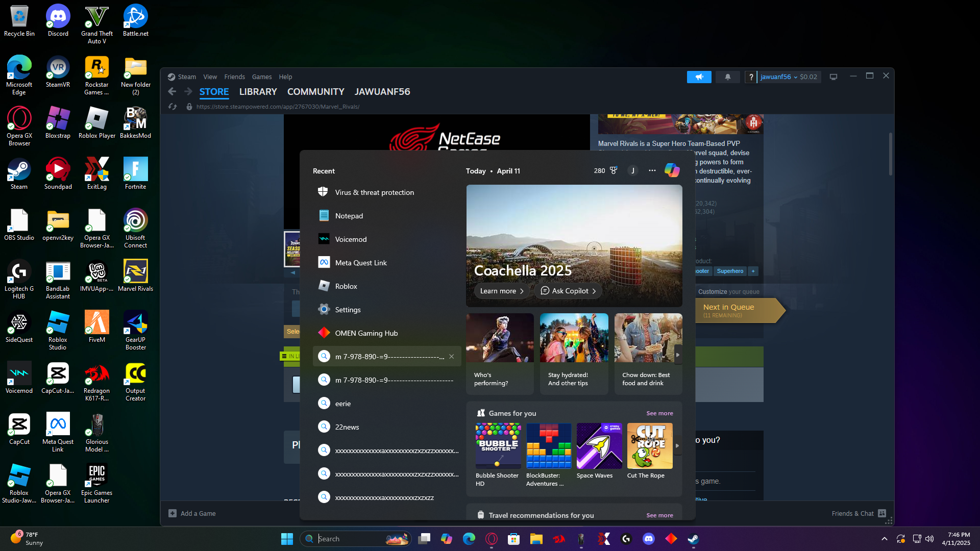Screen dimensions: 980x551
Task: Click Steam's Big Picture mode monitor icon
Action: point(834,77)
